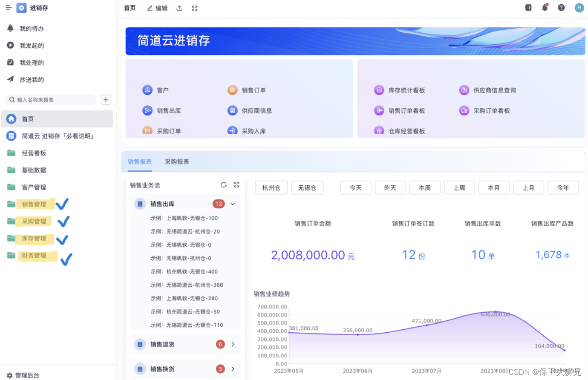Click the dark panel icon near notifications
588x380 pixels.
click(528, 8)
